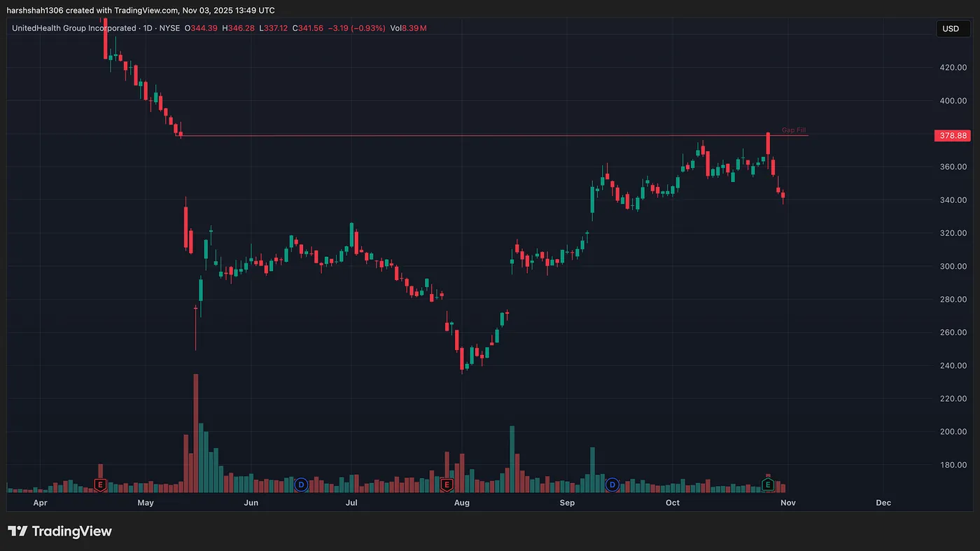Click the 400.00 price axis label
980x551 pixels.
(953, 101)
